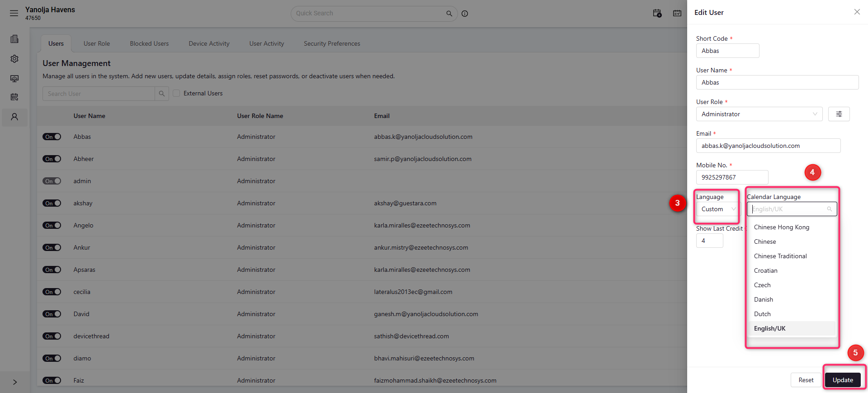Viewport: 868px width, 393px height.
Task: Expand the sidebar with the arrow
Action: click(15, 382)
